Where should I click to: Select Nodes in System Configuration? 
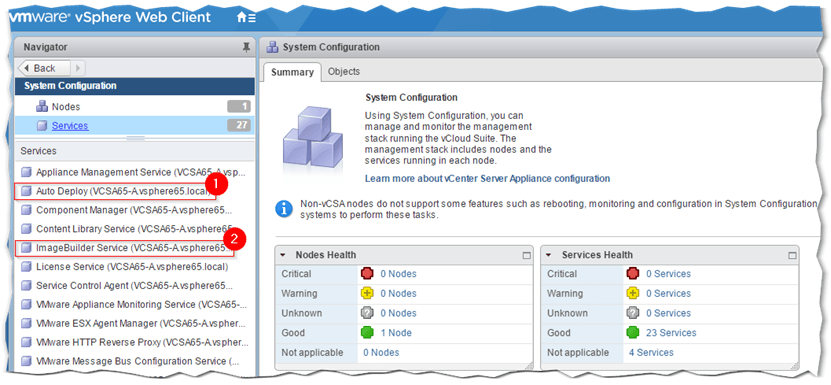(66, 107)
